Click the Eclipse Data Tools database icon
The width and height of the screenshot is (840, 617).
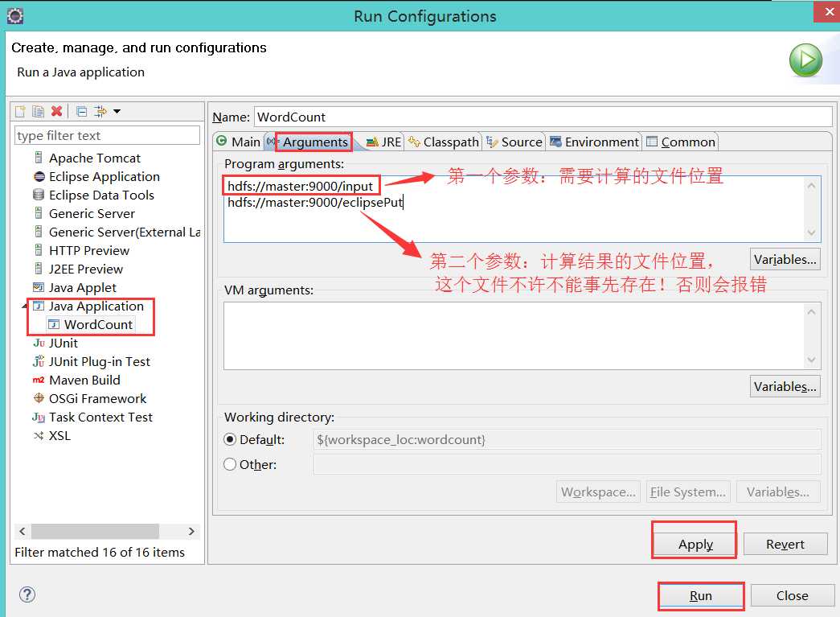39,195
